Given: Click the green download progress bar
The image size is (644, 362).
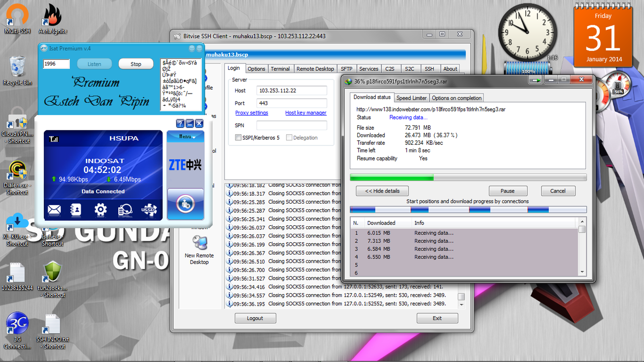Looking at the screenshot, I should (x=468, y=177).
